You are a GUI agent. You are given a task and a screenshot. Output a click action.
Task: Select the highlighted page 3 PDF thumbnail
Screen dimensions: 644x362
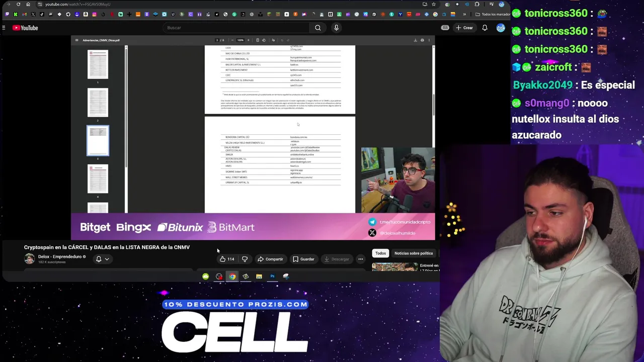click(x=98, y=141)
